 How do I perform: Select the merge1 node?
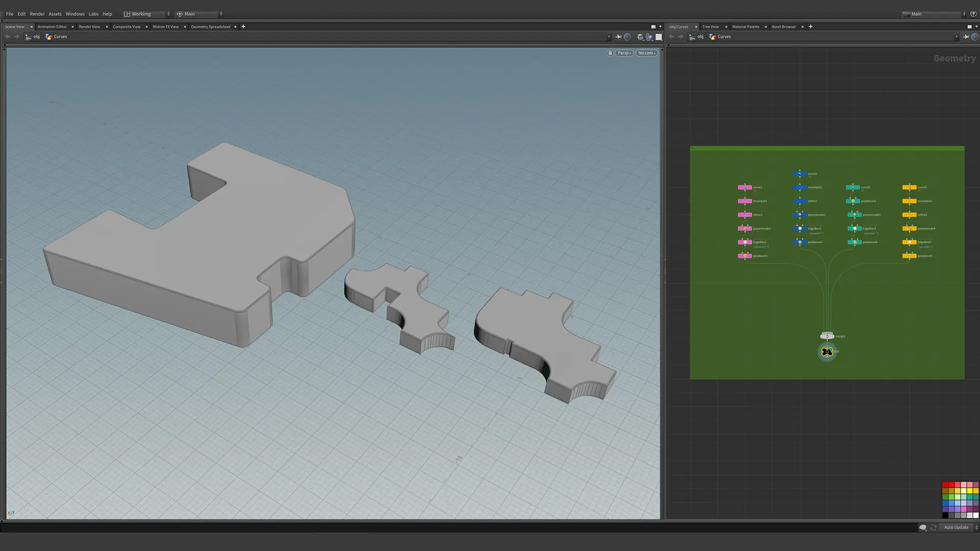[x=827, y=336]
